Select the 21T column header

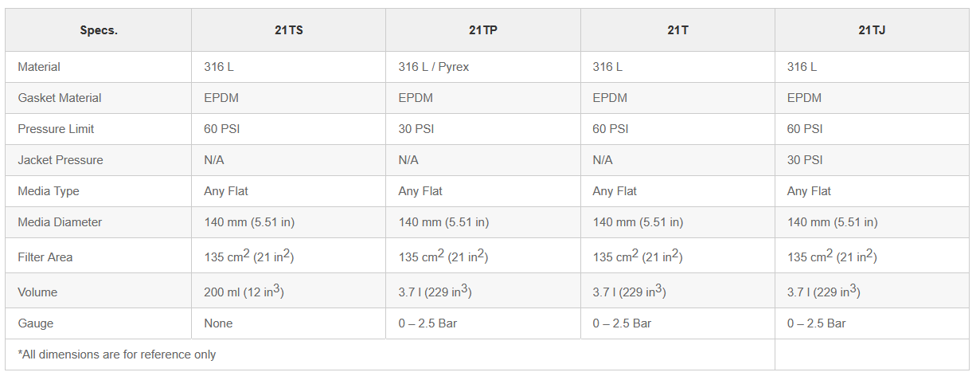[x=677, y=30]
